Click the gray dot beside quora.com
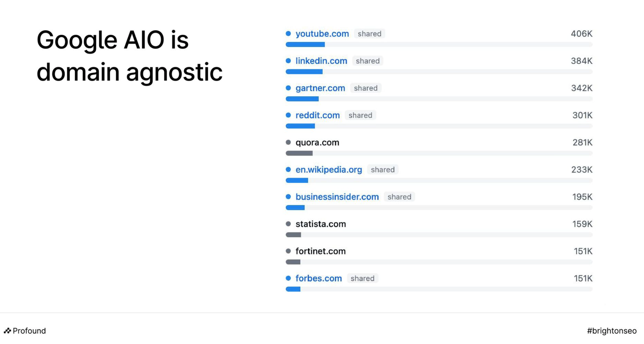Image resolution: width=644 pixels, height=344 pixels. 288,142
